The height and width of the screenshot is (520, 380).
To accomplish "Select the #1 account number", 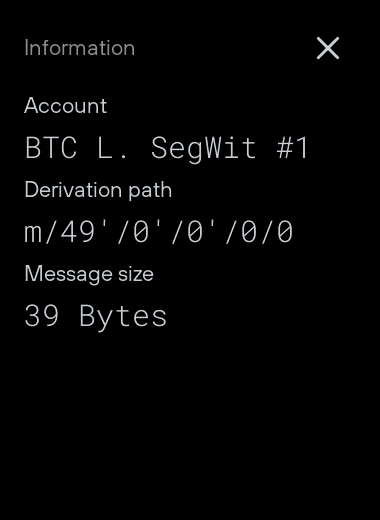I will click(292, 148).
